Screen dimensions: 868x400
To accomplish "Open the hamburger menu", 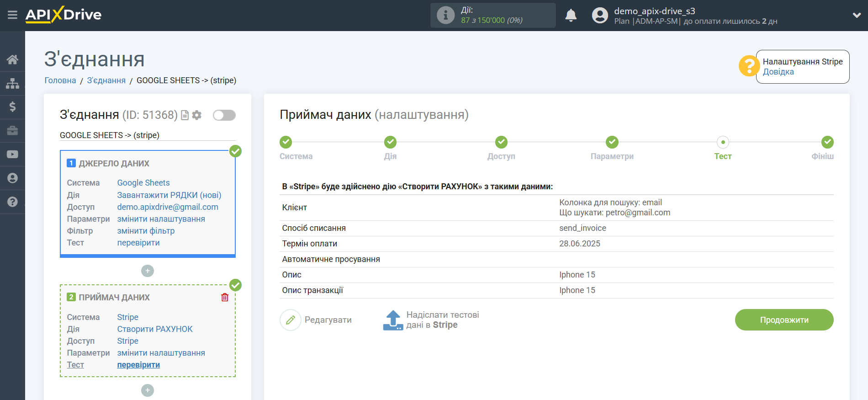I will click(x=12, y=15).
